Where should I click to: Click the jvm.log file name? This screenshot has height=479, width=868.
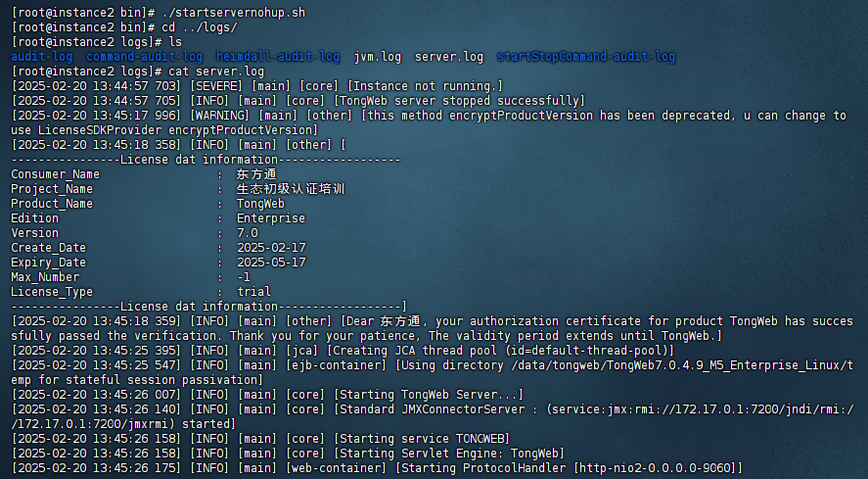click(x=378, y=57)
